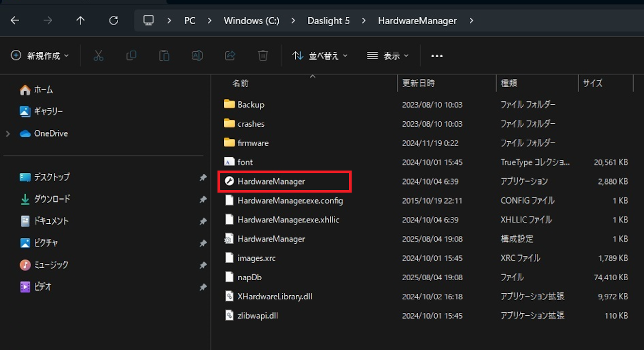
Task: Click the Share icon in toolbar
Action: click(230, 56)
